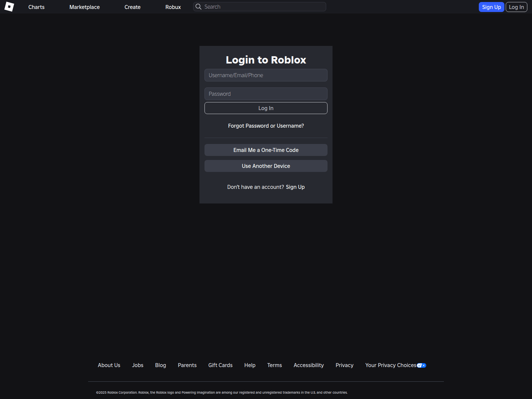Open the Help footer link
Image resolution: width=532 pixels, height=399 pixels.
[x=250, y=365]
